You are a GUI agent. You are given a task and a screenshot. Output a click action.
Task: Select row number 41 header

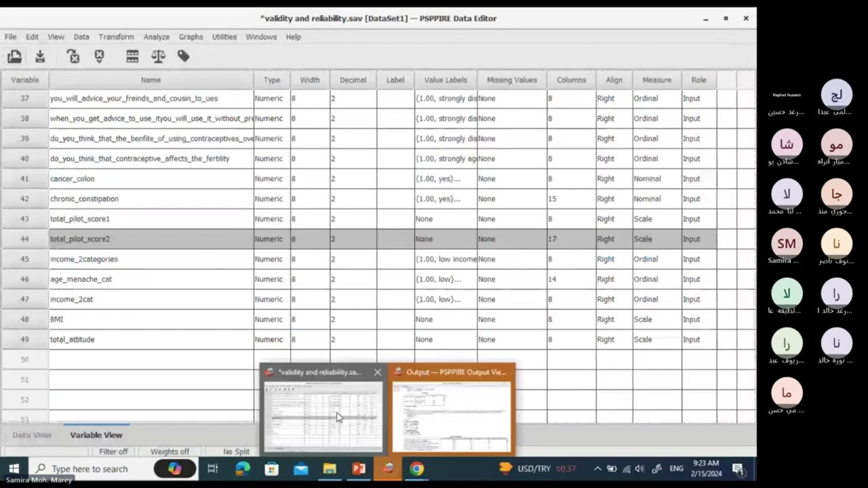click(x=24, y=179)
